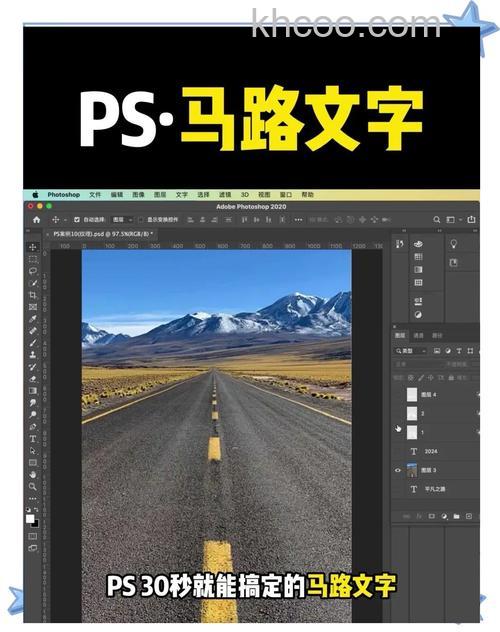Viewport: 500px width, 632px height.
Task: Swap foreground and background colors
Action: coord(36,510)
